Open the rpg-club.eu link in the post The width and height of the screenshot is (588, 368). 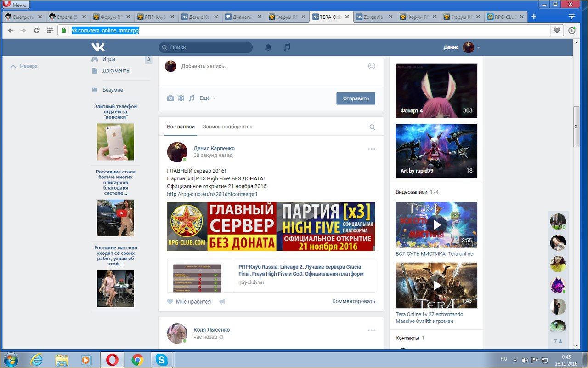tap(212, 194)
